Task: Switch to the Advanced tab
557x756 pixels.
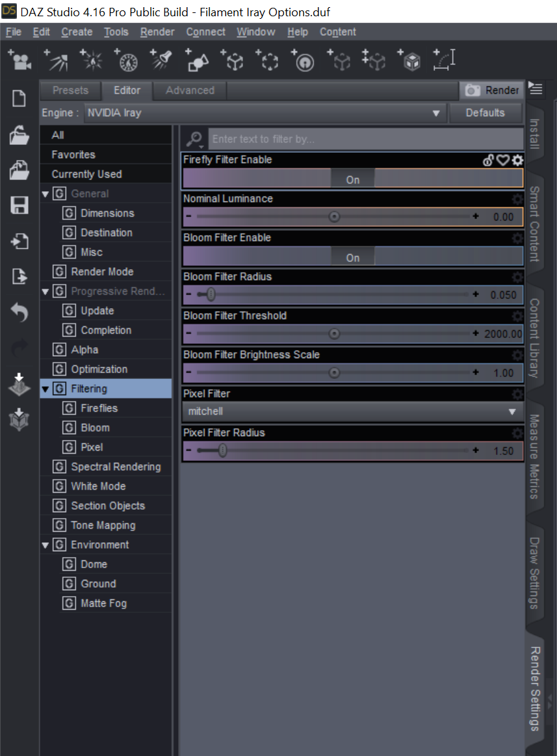Action: 190,90
